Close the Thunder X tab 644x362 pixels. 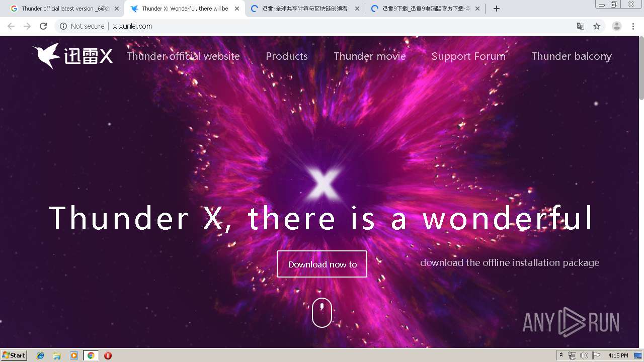pyautogui.click(x=237, y=9)
